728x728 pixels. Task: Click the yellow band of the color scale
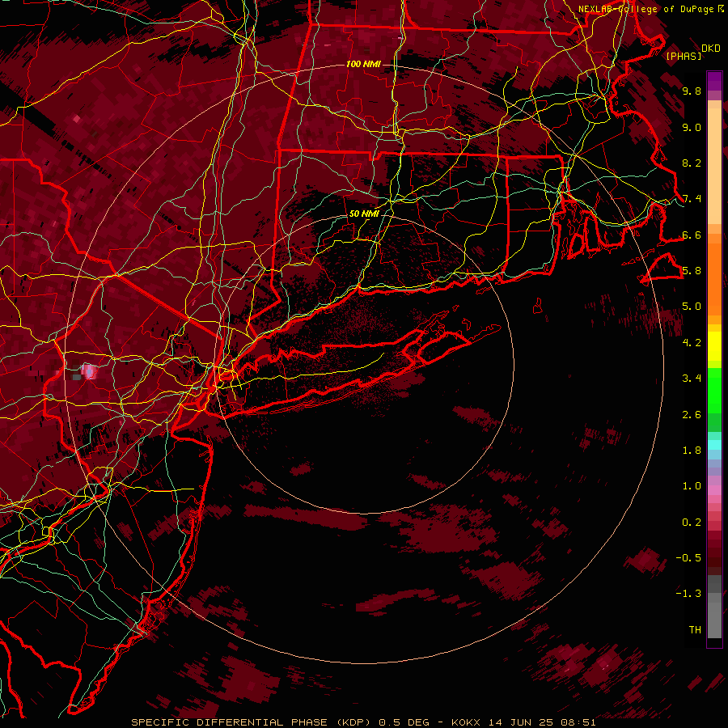coord(714,346)
